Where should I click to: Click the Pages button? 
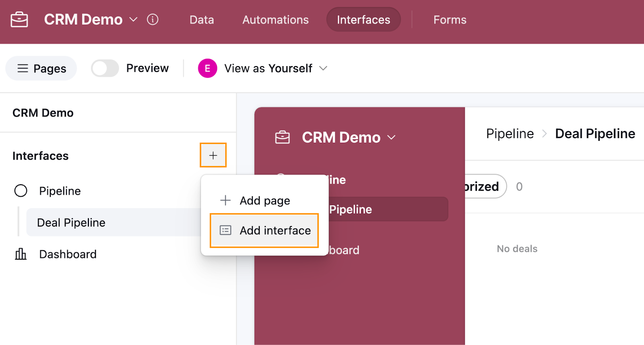41,69
